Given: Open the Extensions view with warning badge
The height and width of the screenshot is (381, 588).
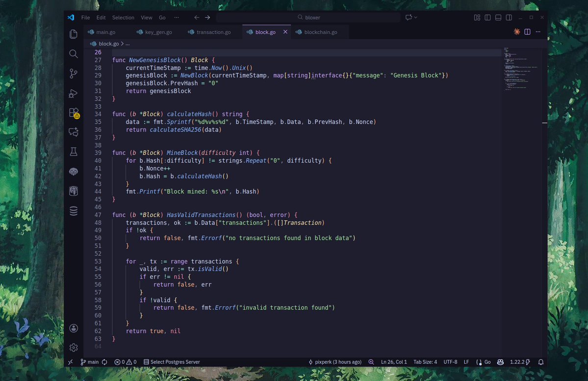Looking at the screenshot, I should click(x=74, y=113).
